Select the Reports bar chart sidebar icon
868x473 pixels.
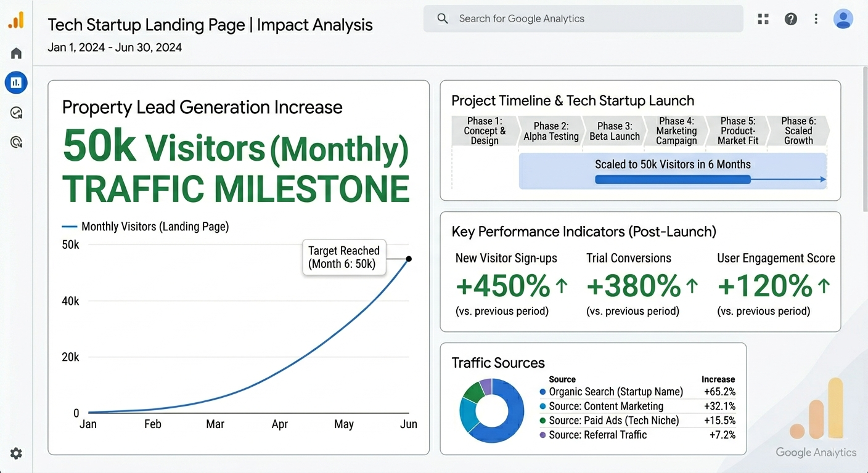pos(16,82)
